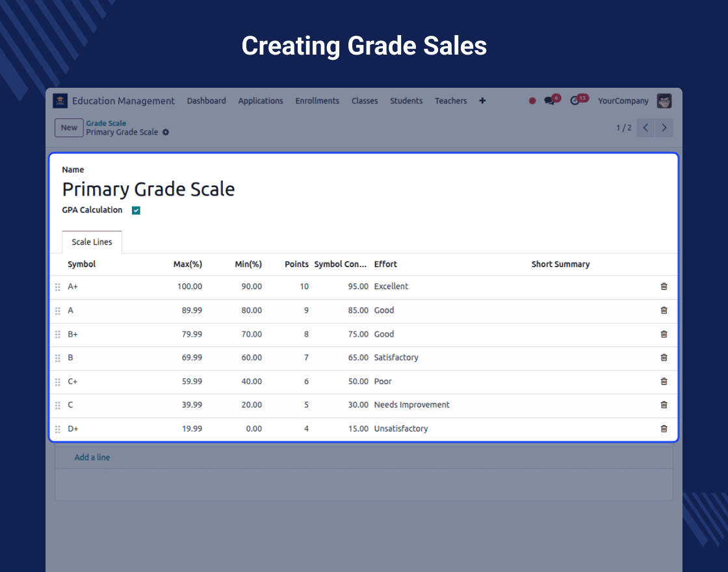Click the 89.99 Max value cell
This screenshot has height=572, width=728.
coord(192,310)
